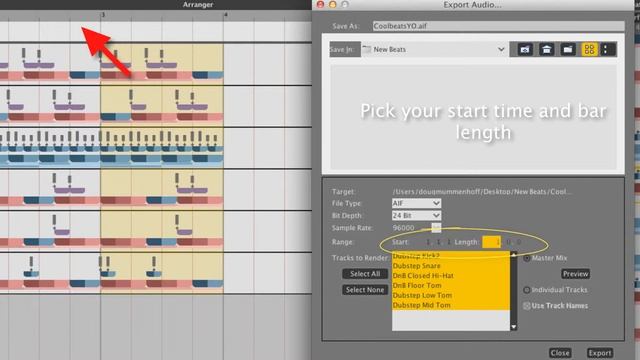
Task: Switch file browser to icon grid view
Action: click(589, 49)
